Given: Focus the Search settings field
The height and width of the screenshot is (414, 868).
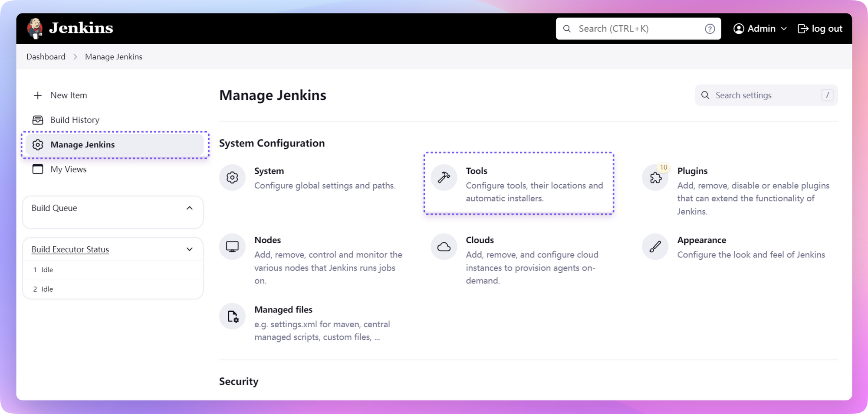Looking at the screenshot, I should (x=766, y=95).
